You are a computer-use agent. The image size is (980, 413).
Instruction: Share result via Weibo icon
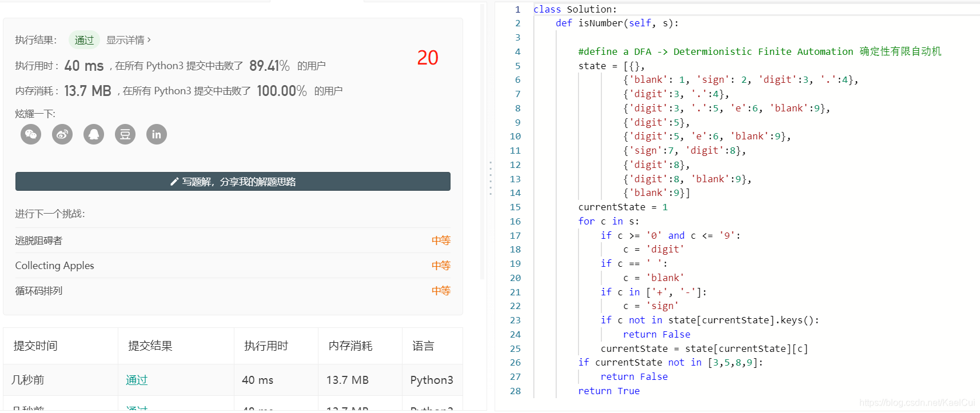62,134
